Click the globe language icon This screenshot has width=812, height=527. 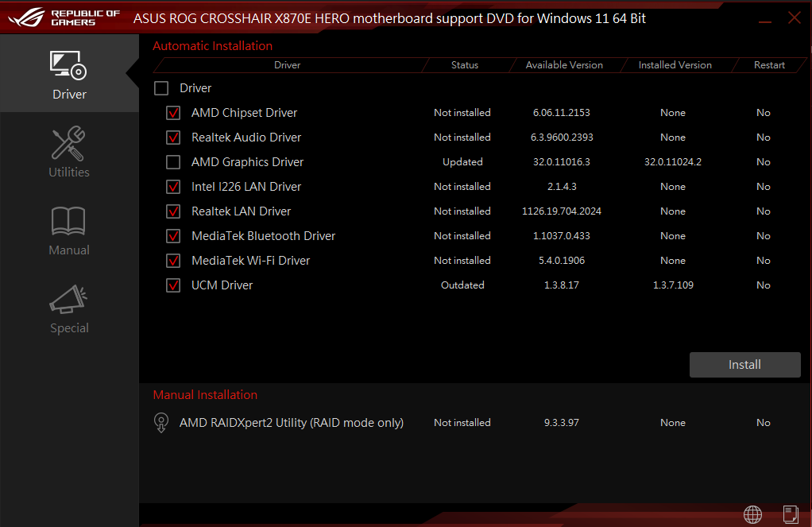point(752,514)
